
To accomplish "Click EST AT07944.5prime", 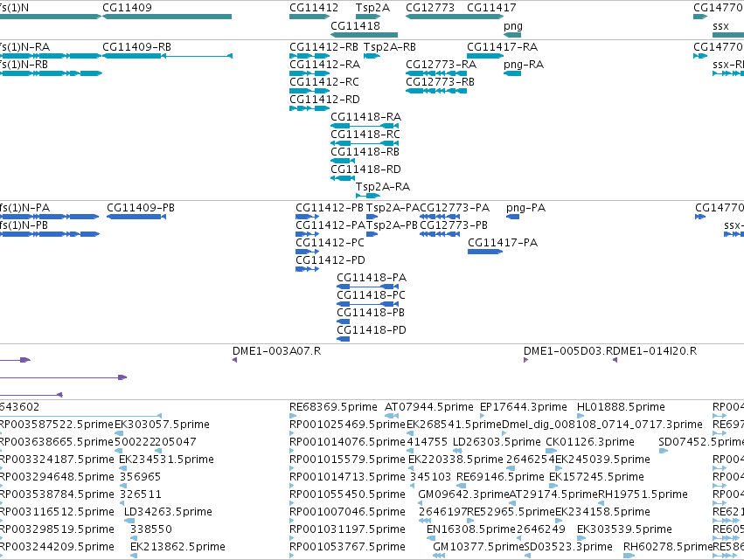I will (x=429, y=407).
